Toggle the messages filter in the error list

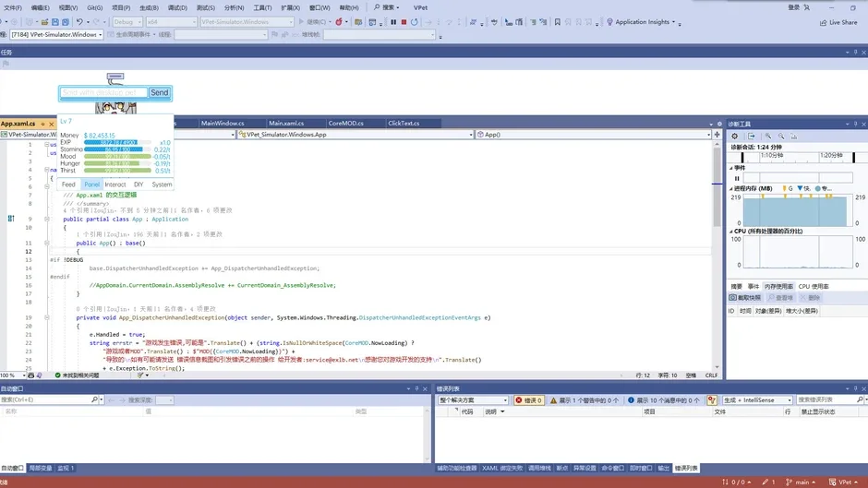coord(664,400)
